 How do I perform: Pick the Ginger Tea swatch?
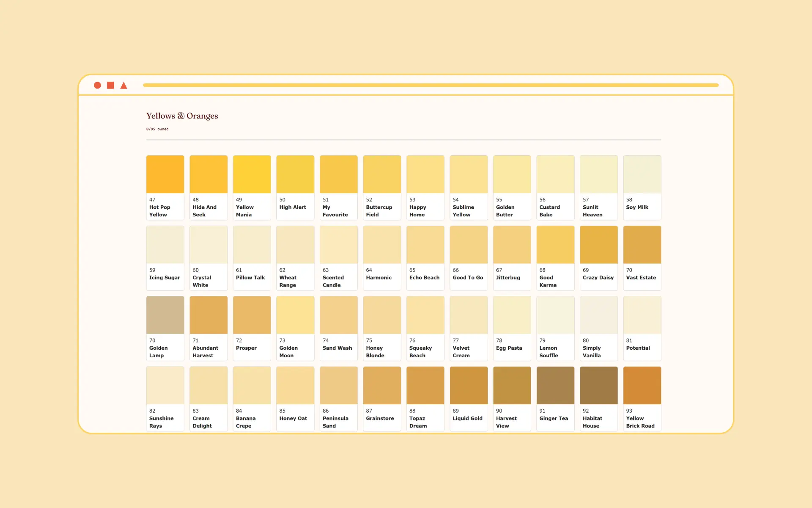555,399
